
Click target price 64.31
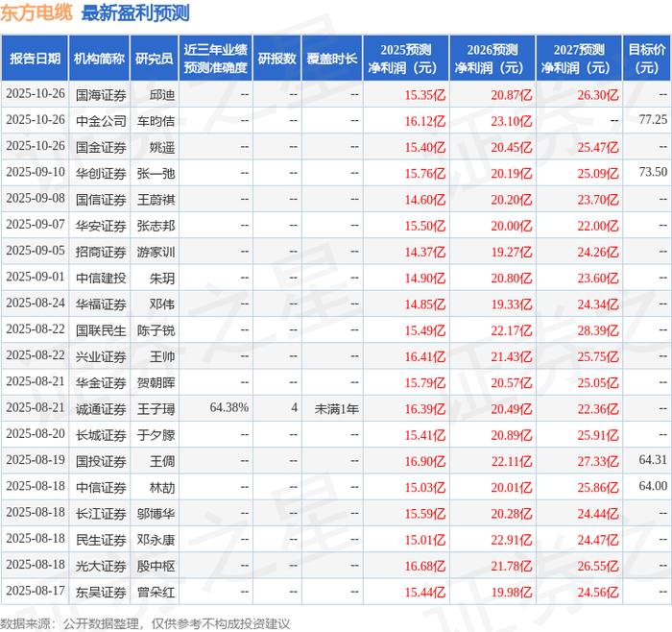click(653, 459)
